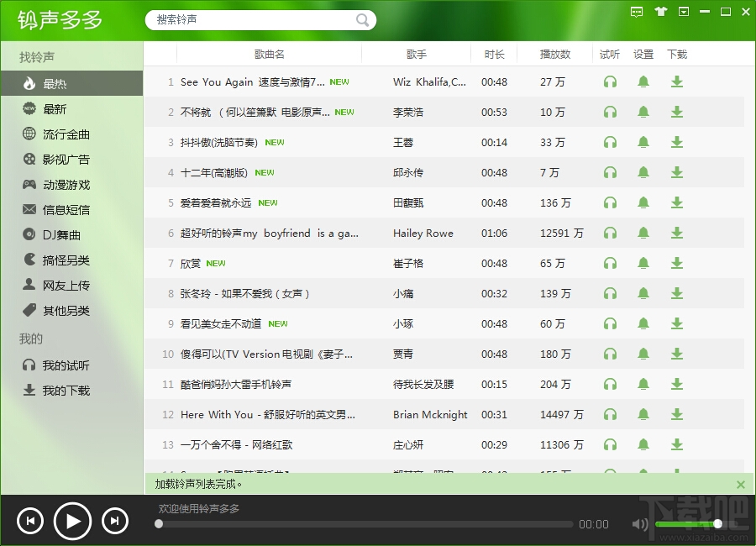Set 'See You Again' bell icon
The height and width of the screenshot is (546, 756).
(643, 82)
